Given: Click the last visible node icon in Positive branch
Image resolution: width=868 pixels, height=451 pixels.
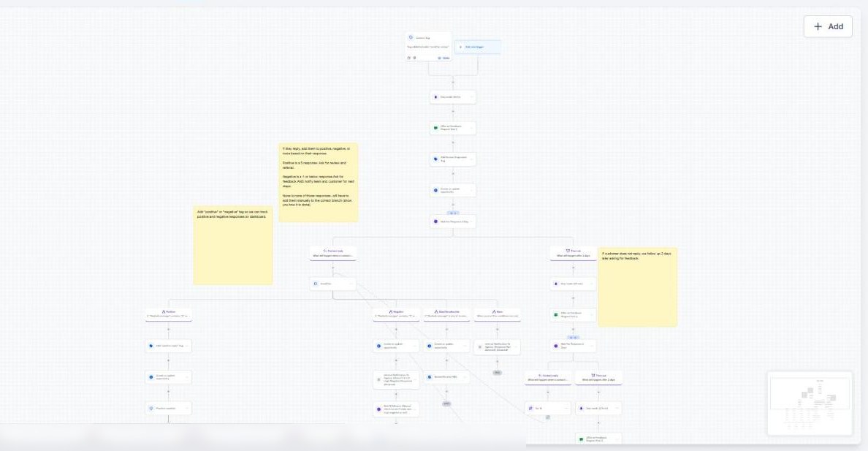Looking at the screenshot, I should pos(151,409).
